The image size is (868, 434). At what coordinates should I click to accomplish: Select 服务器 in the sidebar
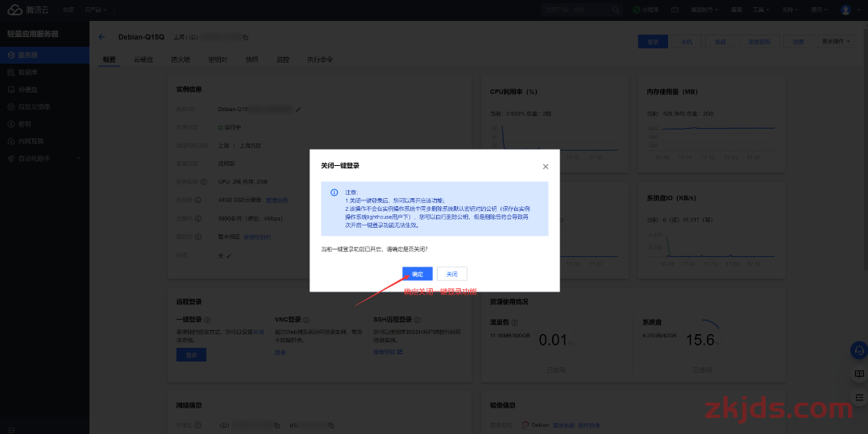click(44, 56)
